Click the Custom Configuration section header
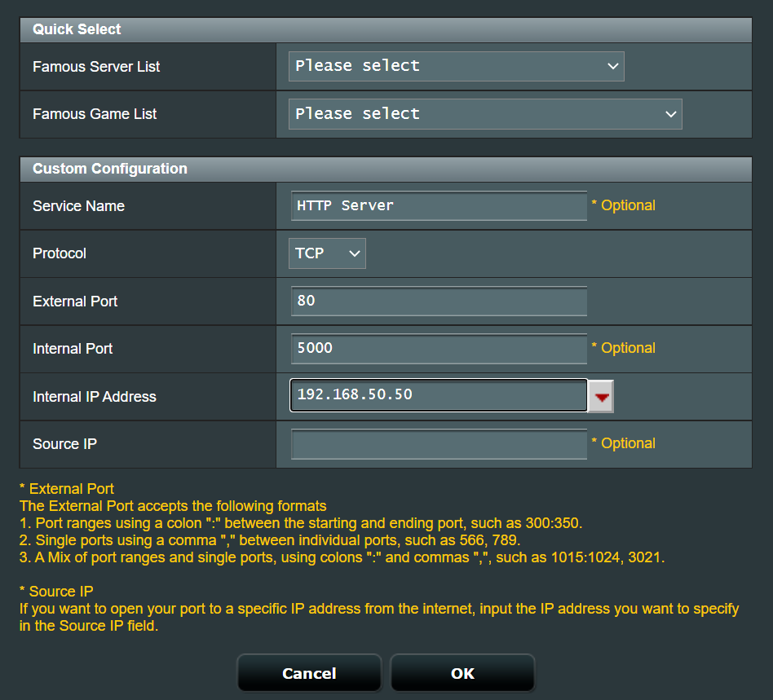This screenshot has height=700, width=773. (x=110, y=169)
